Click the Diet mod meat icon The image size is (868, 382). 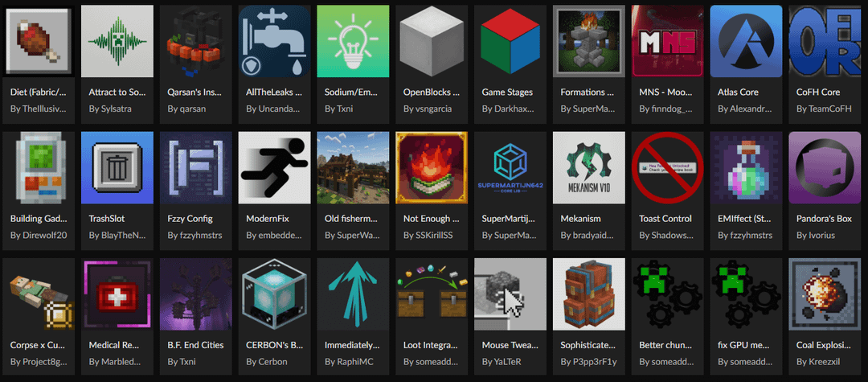coord(37,40)
